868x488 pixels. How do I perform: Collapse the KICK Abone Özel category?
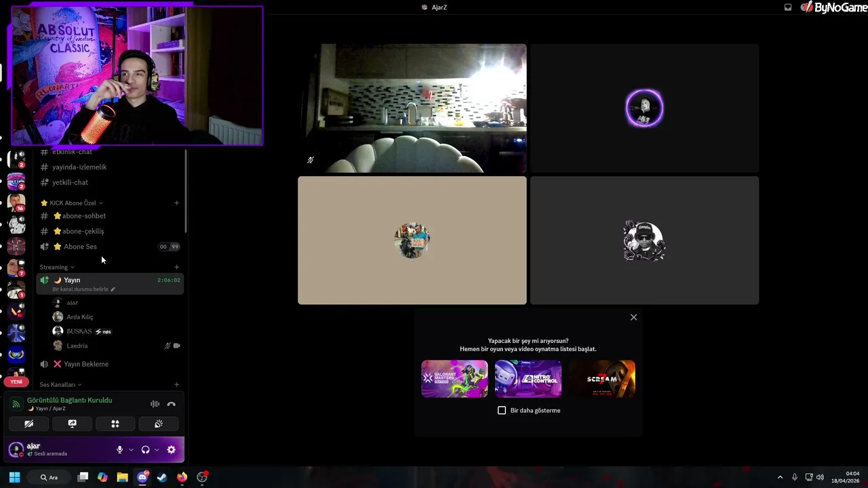pos(72,203)
